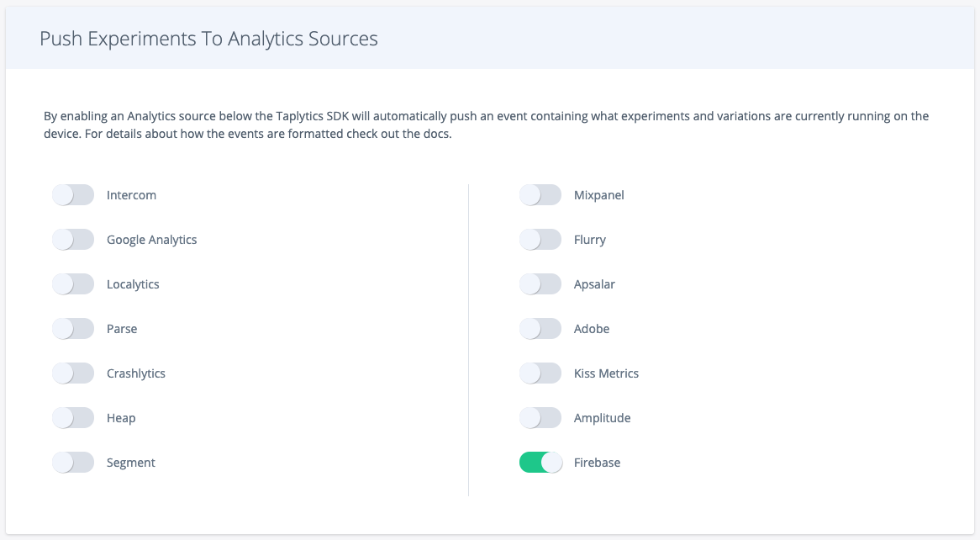This screenshot has width=980, height=540.
Task: Toggle Amplitude source on
Action: point(540,417)
